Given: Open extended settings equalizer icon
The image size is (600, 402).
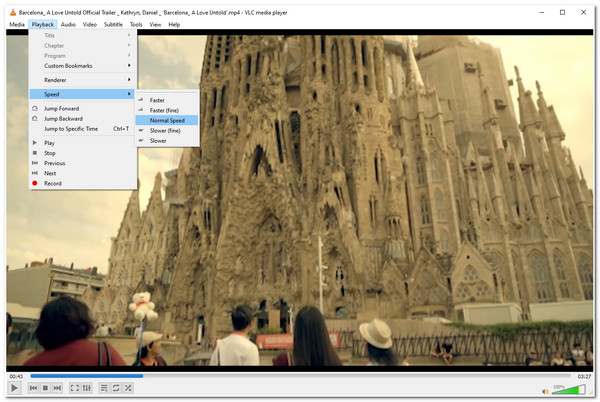Looking at the screenshot, I should pyautogui.click(x=87, y=388).
